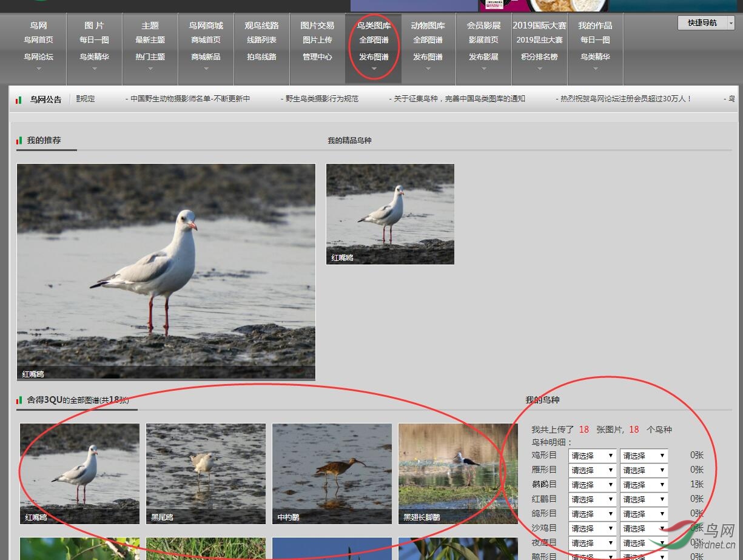Open the 野生鸟类摄影行为规范 announcement

tap(321, 99)
